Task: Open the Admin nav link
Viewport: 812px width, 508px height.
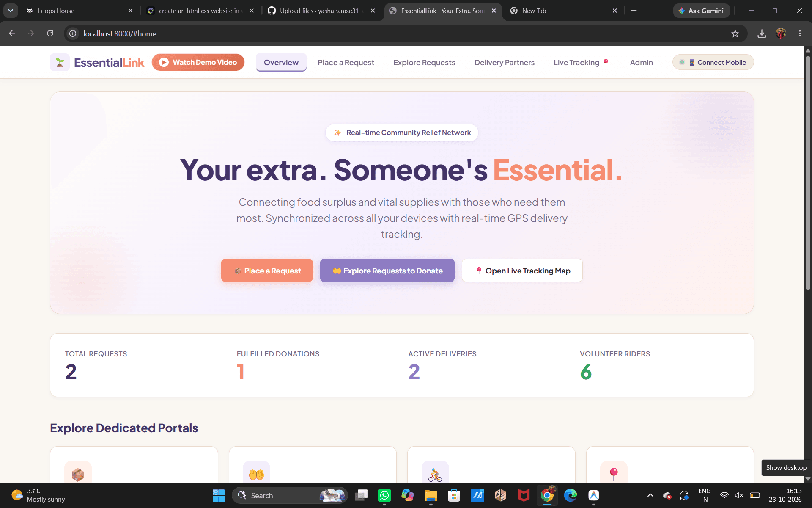Action: tap(641, 62)
